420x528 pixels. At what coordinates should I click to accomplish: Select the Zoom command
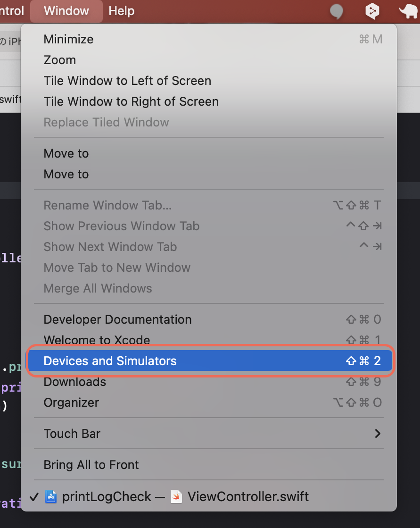(x=59, y=60)
